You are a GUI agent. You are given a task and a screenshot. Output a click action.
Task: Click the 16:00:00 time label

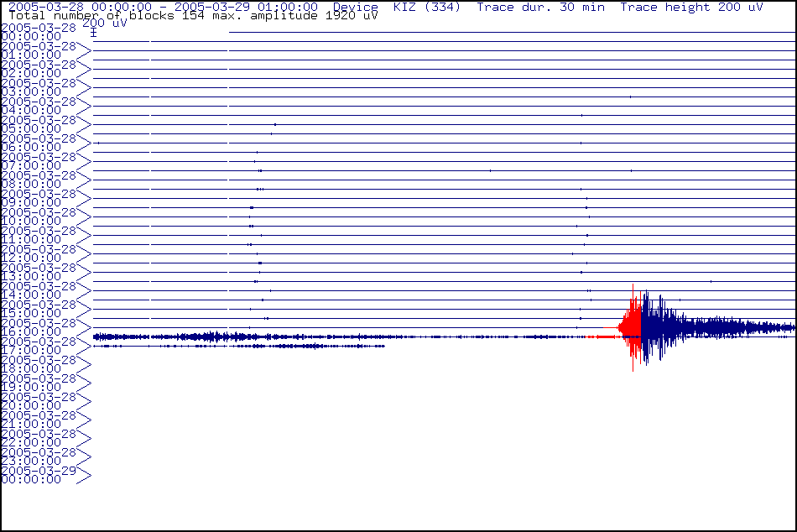31,331
